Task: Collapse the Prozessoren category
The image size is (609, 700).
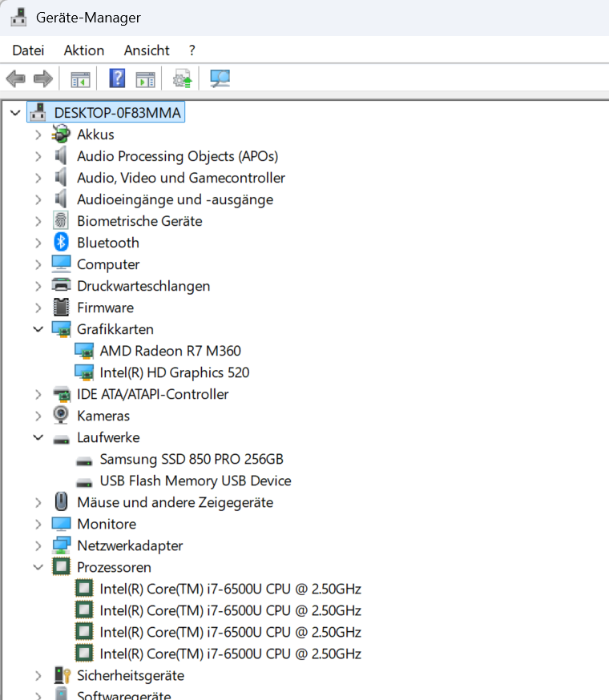Action: click(x=38, y=567)
